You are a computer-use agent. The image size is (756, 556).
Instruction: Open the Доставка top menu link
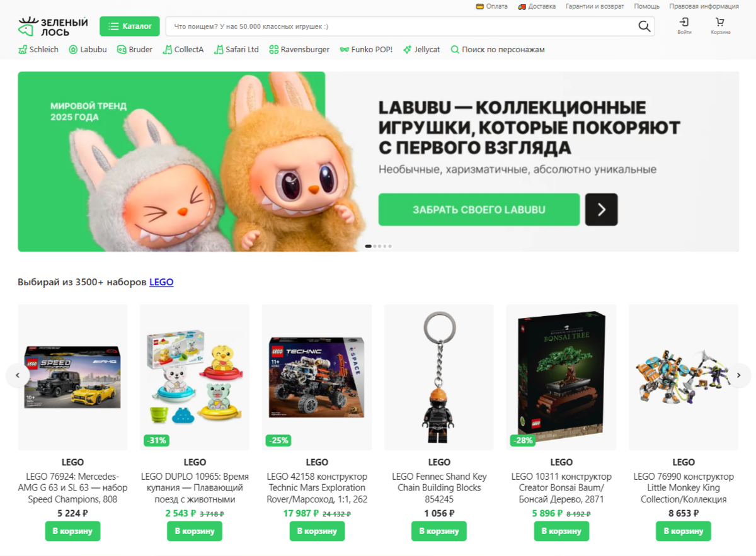[537, 6]
